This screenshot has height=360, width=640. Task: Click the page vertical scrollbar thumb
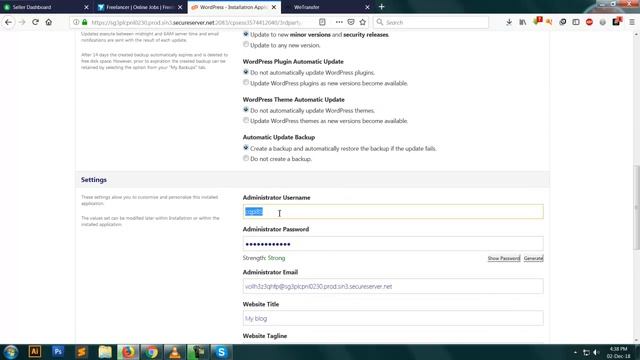click(x=636, y=207)
